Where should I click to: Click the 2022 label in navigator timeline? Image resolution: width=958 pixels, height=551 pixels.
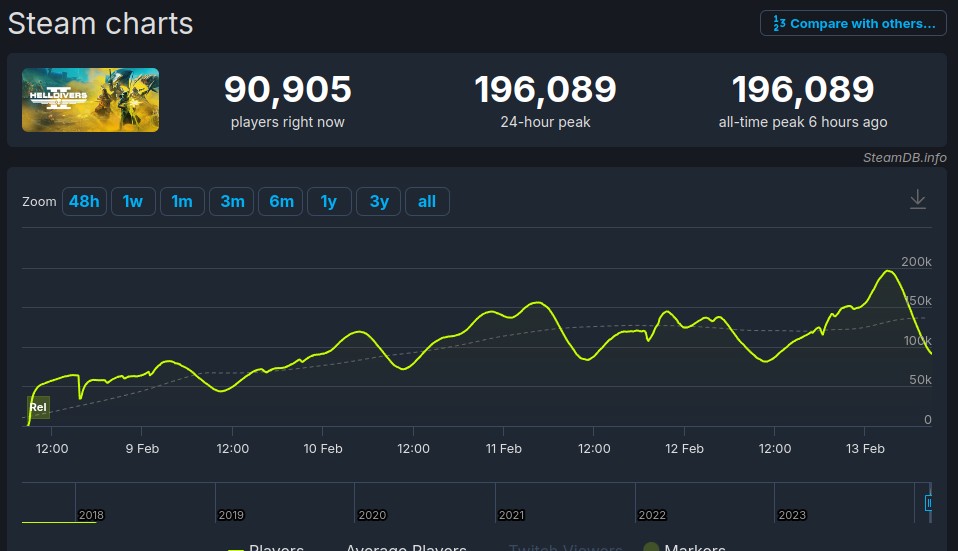click(x=652, y=515)
